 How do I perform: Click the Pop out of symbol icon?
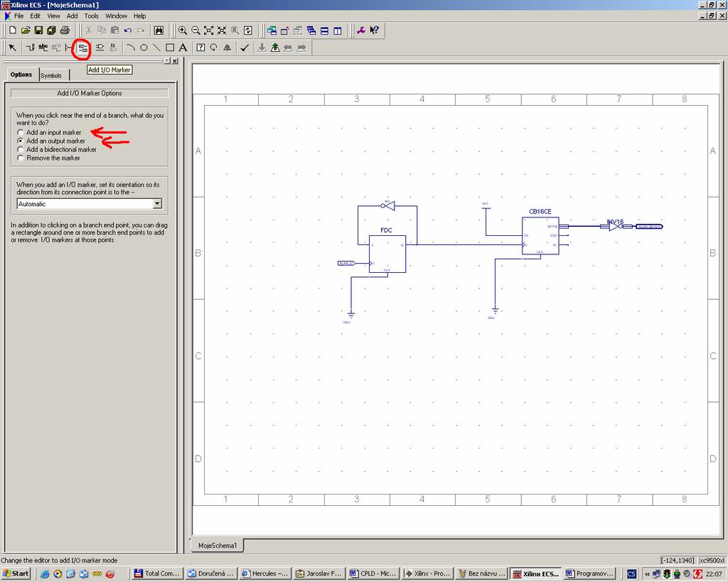[x=275, y=48]
